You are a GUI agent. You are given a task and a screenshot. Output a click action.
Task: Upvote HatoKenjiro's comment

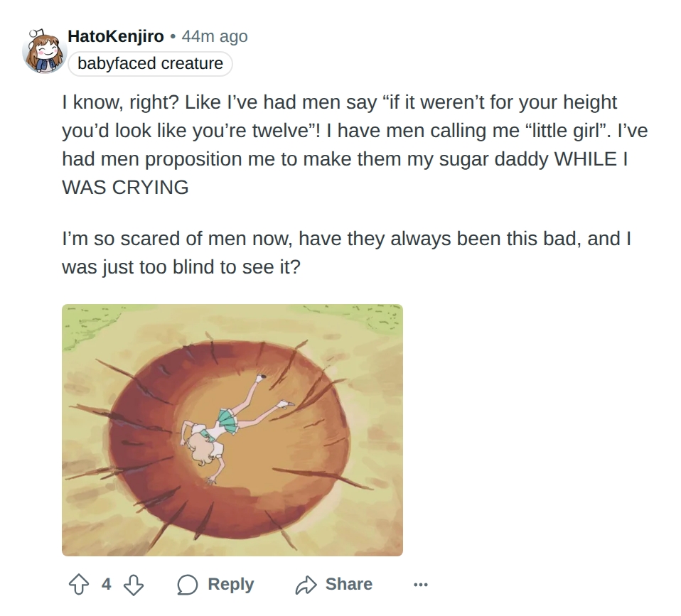79,584
